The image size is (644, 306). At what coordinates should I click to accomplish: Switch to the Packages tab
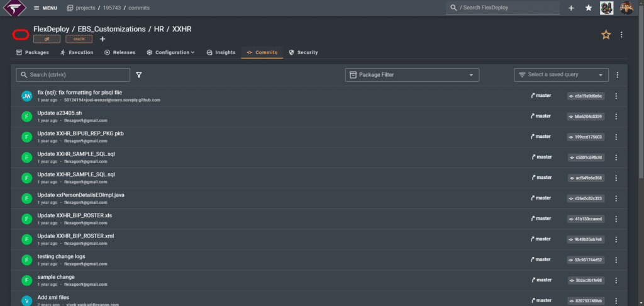point(33,53)
